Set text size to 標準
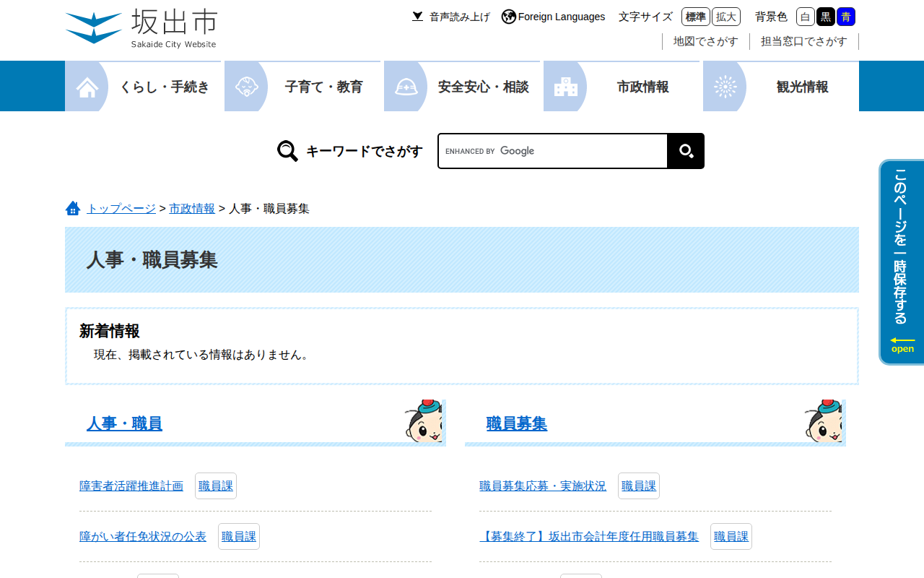Screen dimensions: 924x578 [x=696, y=17]
